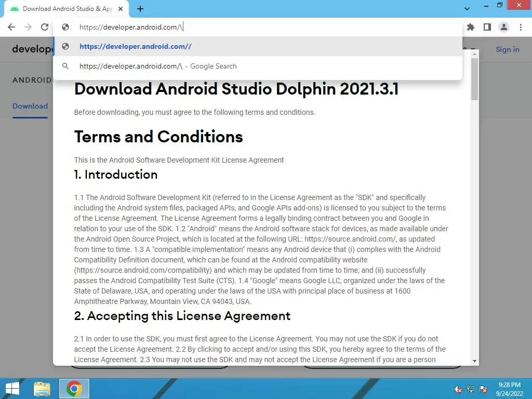Open Chrome's three-dot menu
532x399 pixels.
(x=521, y=27)
